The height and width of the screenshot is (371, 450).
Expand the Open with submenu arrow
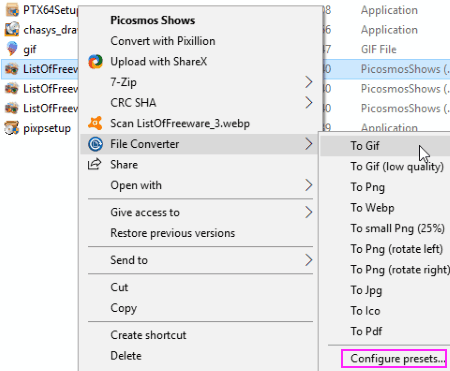click(x=309, y=185)
